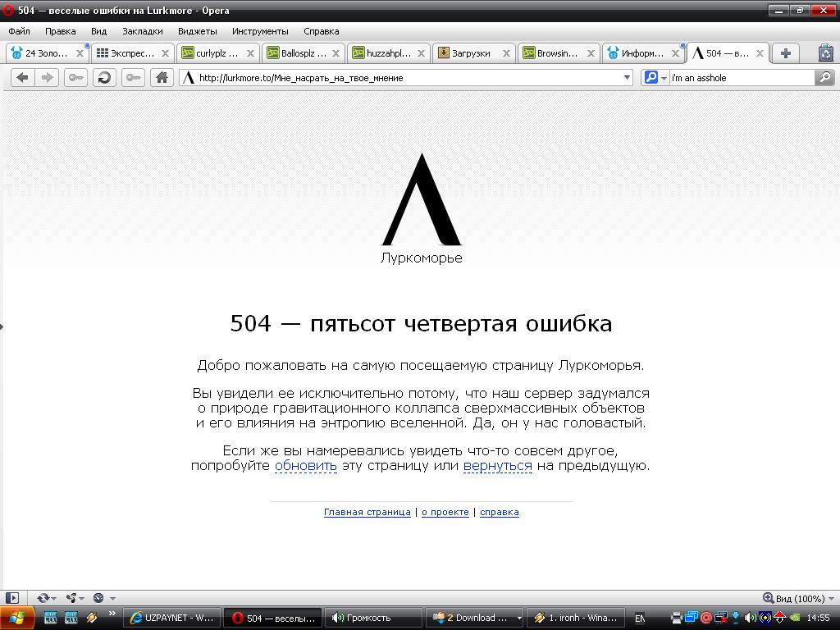Click the Forward arrow navigation button
The height and width of the screenshot is (630, 840).
click(47, 78)
